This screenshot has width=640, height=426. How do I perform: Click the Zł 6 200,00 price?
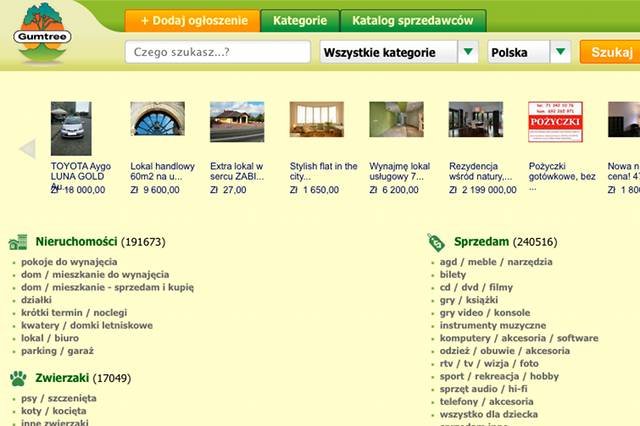[x=394, y=190]
